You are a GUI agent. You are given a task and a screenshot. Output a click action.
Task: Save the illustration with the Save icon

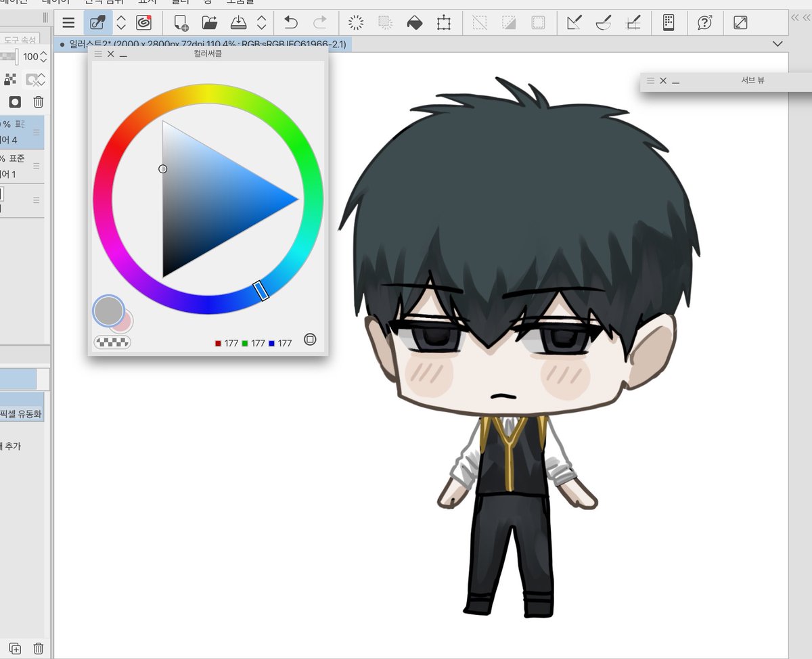pyautogui.click(x=239, y=23)
